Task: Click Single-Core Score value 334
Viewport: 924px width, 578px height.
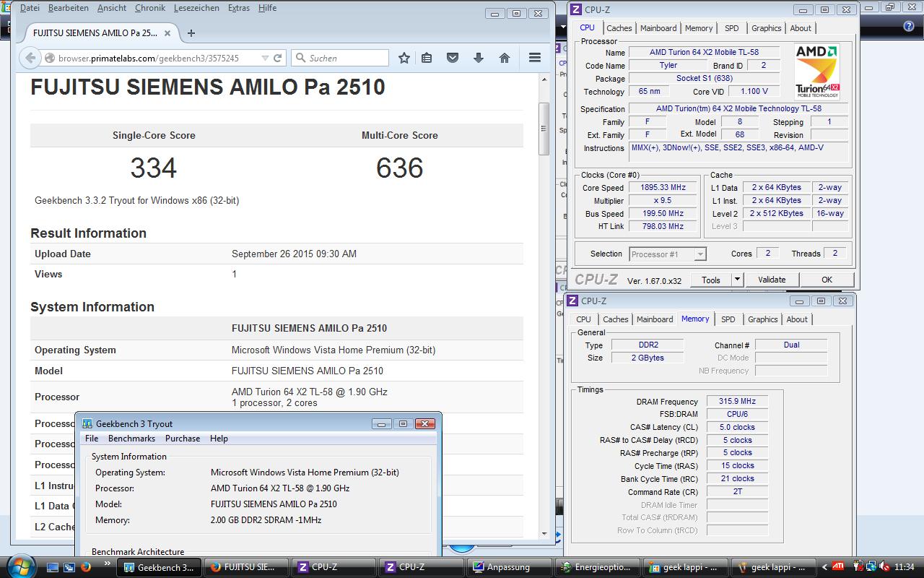Action: click(x=154, y=168)
